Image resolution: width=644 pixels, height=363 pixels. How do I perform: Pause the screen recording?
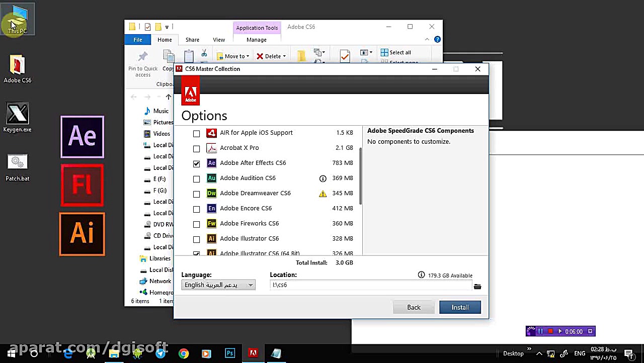point(540,331)
